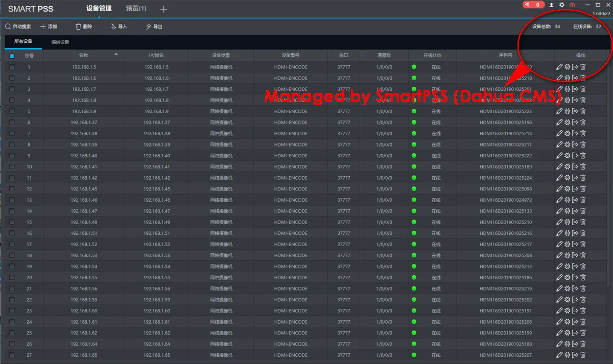Open the red system status gauge icon
Screen dimensions: 613x364
point(573,5)
